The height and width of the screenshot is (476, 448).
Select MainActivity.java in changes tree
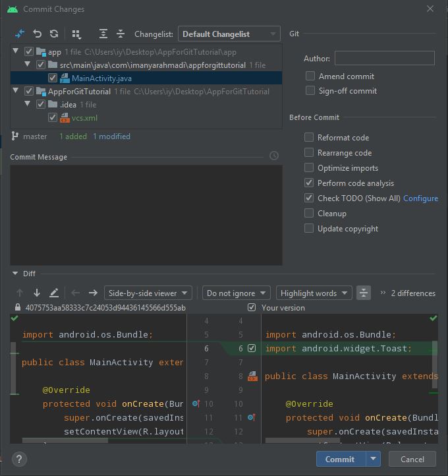(x=146, y=78)
